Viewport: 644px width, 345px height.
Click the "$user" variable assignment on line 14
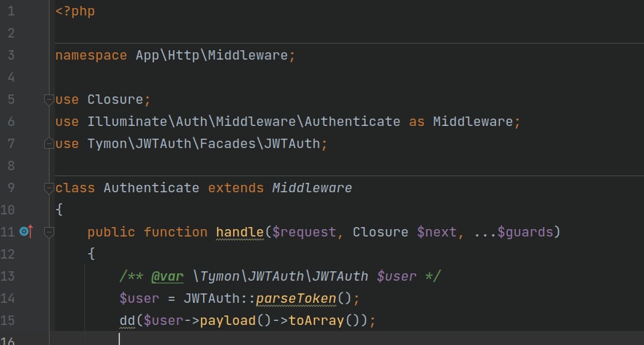(139, 299)
